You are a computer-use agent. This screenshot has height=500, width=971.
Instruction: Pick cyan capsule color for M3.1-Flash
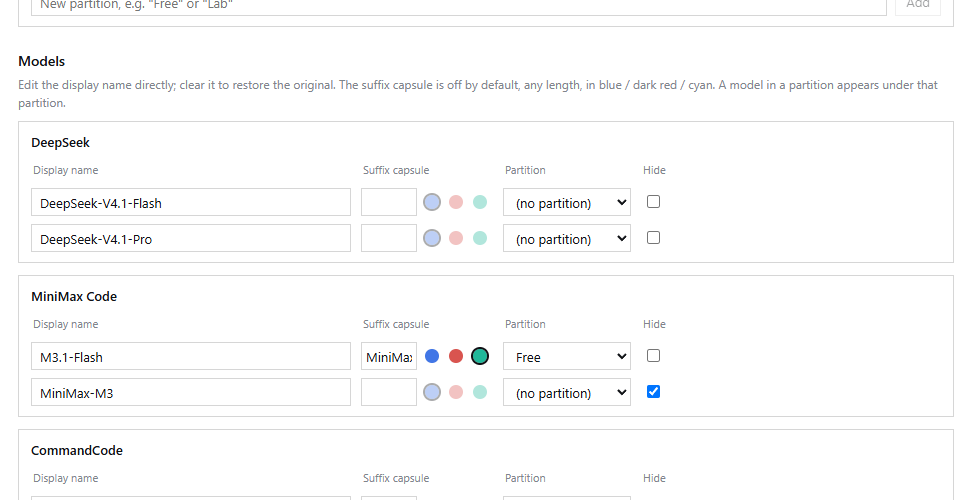480,356
